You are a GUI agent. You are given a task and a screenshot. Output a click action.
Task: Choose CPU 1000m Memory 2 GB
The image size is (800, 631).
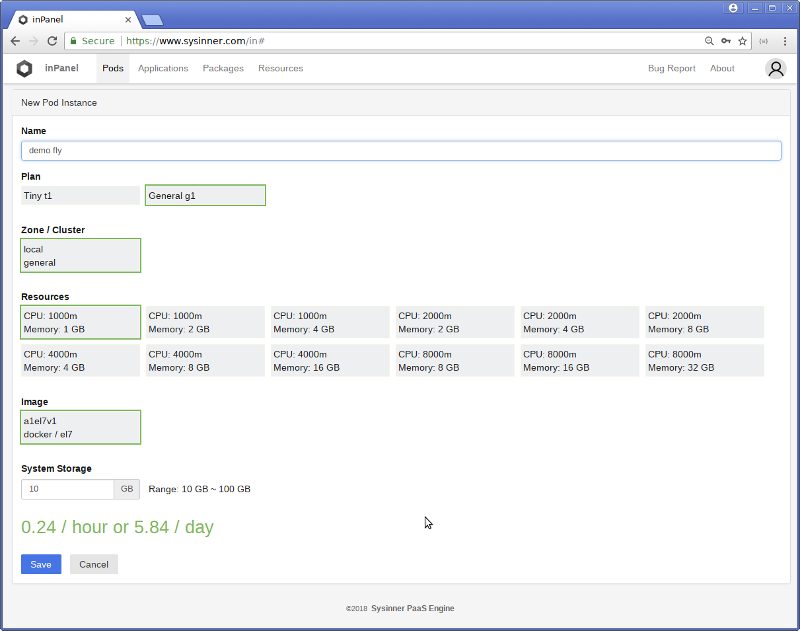coord(205,322)
